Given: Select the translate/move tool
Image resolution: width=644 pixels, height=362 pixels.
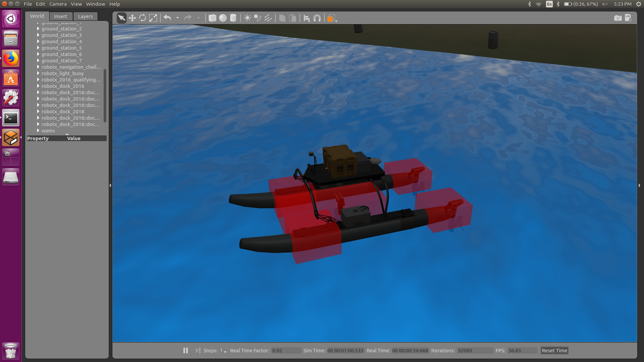Looking at the screenshot, I should (x=132, y=18).
